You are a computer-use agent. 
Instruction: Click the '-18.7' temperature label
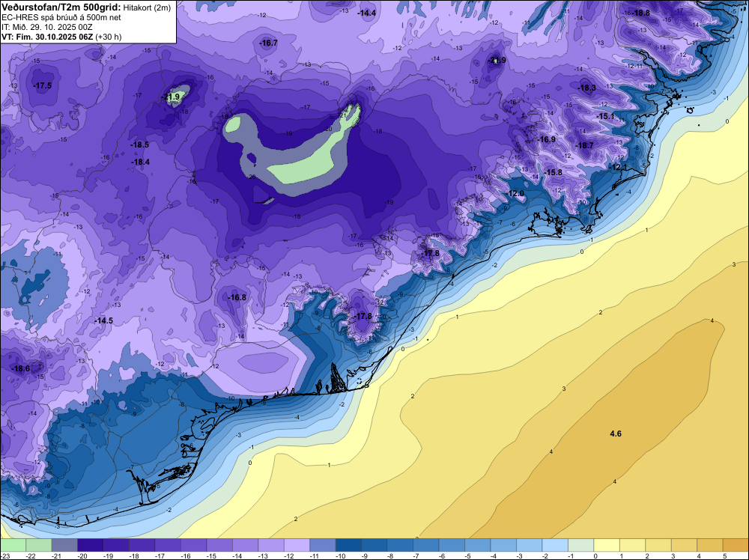tap(584, 145)
